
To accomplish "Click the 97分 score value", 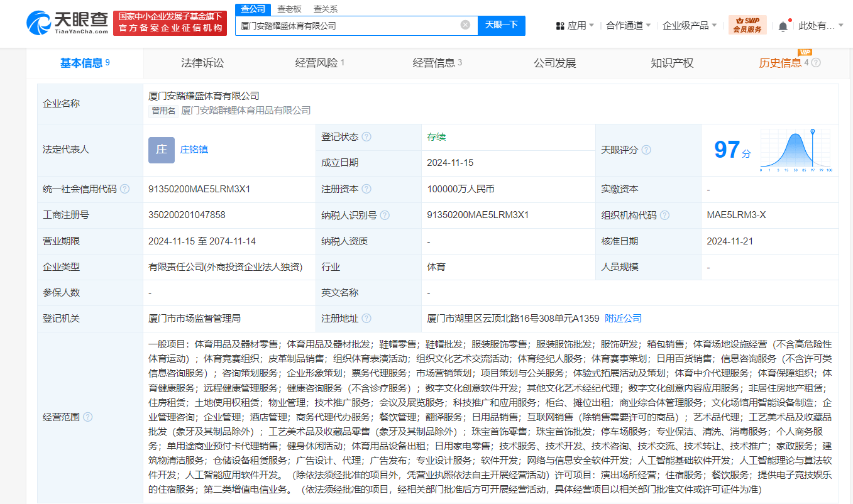I will point(732,150).
